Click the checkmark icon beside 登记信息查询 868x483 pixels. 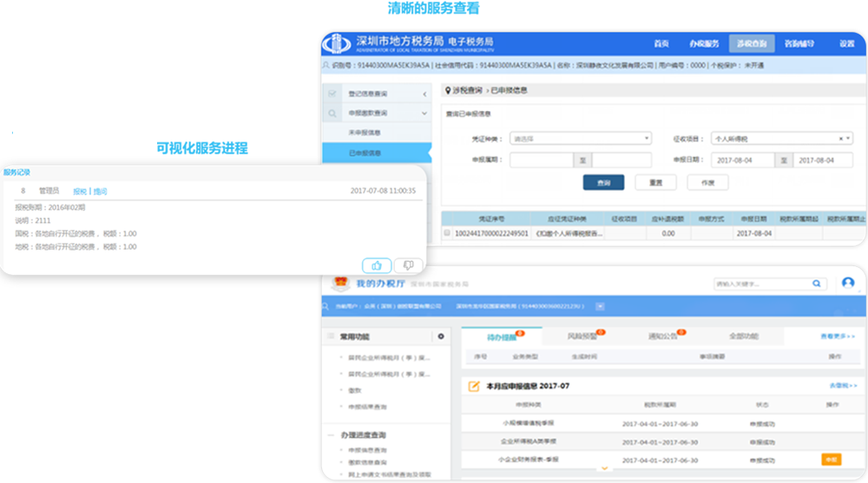tap(332, 94)
